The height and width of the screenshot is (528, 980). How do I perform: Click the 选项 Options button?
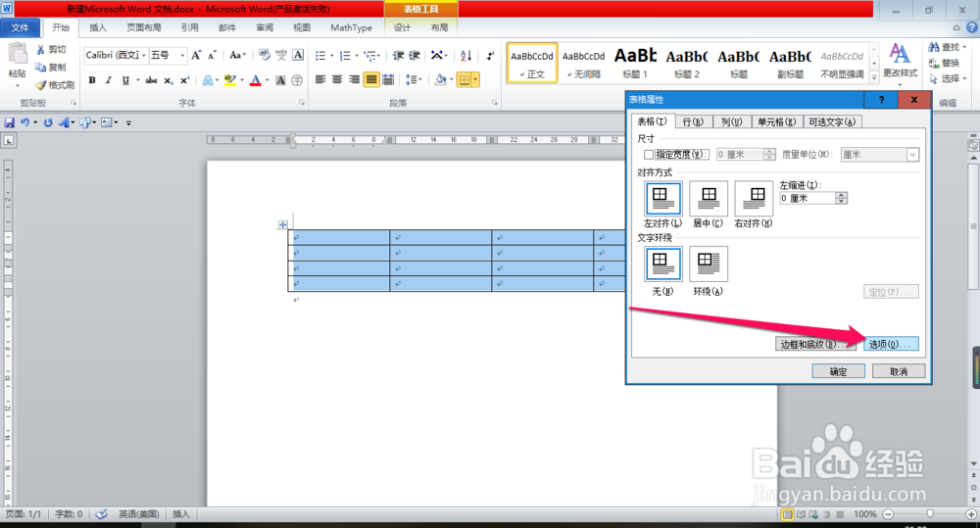tap(891, 344)
